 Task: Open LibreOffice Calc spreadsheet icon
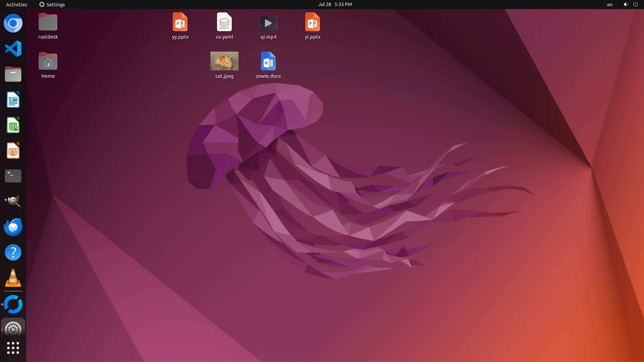pyautogui.click(x=13, y=125)
